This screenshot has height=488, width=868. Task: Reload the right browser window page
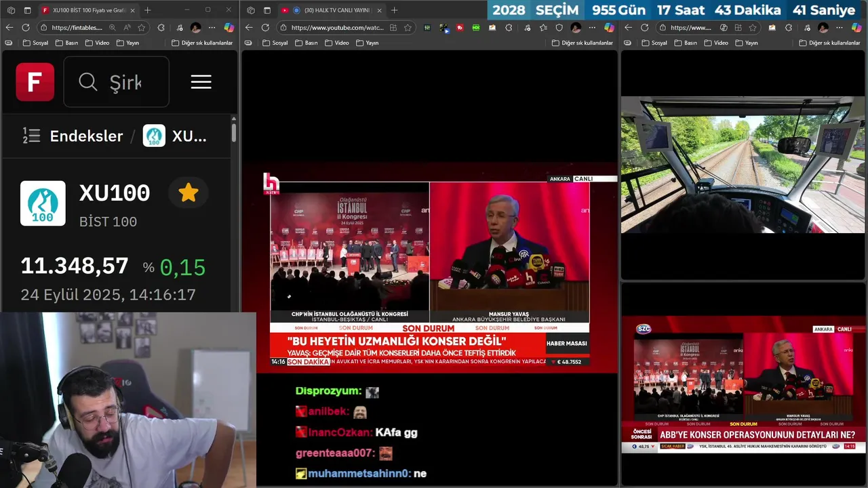pos(644,27)
